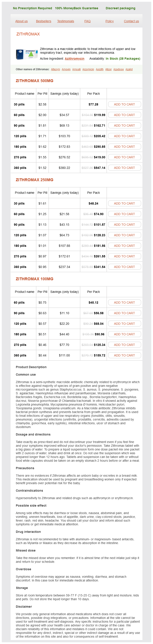Add the $159.72 100mg pack to cart
Viewport: 153px width, 644px height.
coord(124,356)
